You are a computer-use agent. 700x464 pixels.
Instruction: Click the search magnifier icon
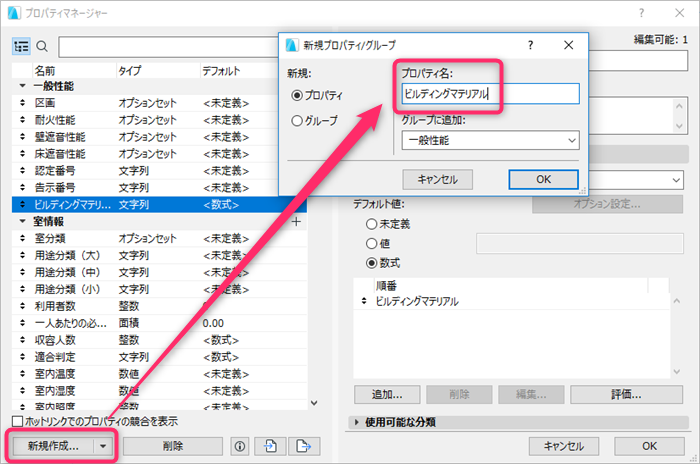click(42, 46)
